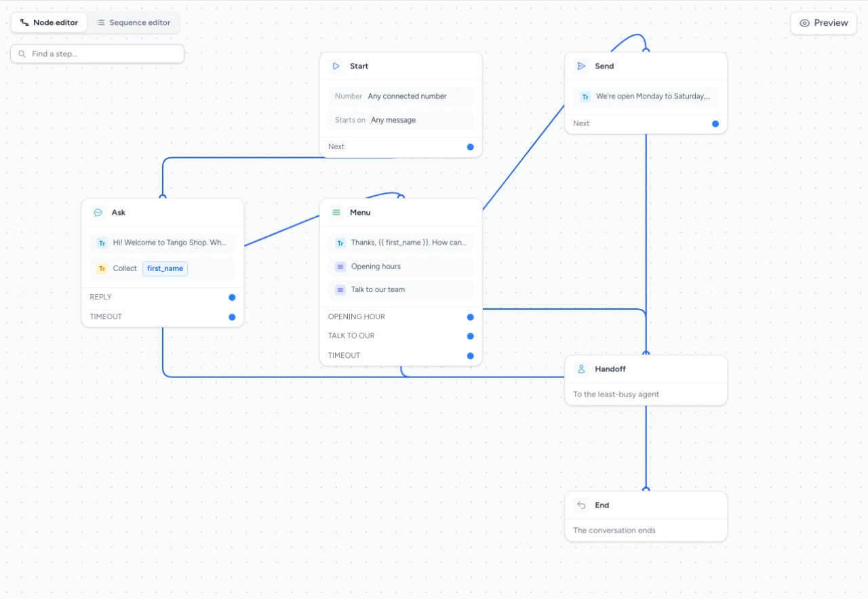
Task: Switch to the Sequence editor tab
Action: 134,22
